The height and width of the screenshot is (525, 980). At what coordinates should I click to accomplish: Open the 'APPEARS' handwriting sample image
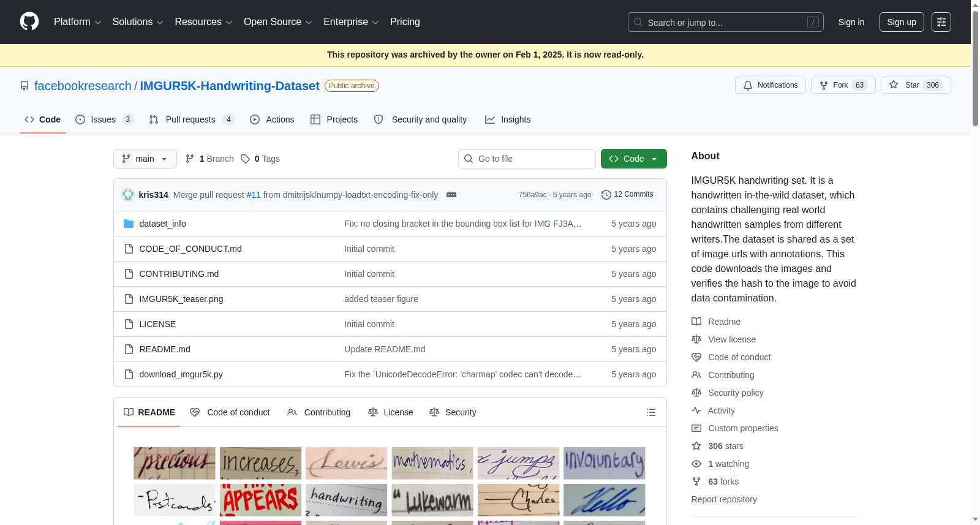point(260,500)
